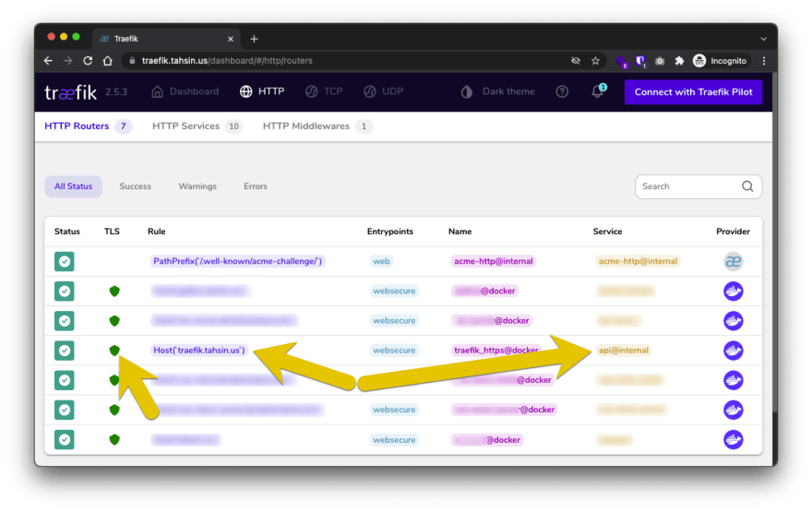
Task: Click the address bar URL
Action: click(227, 61)
